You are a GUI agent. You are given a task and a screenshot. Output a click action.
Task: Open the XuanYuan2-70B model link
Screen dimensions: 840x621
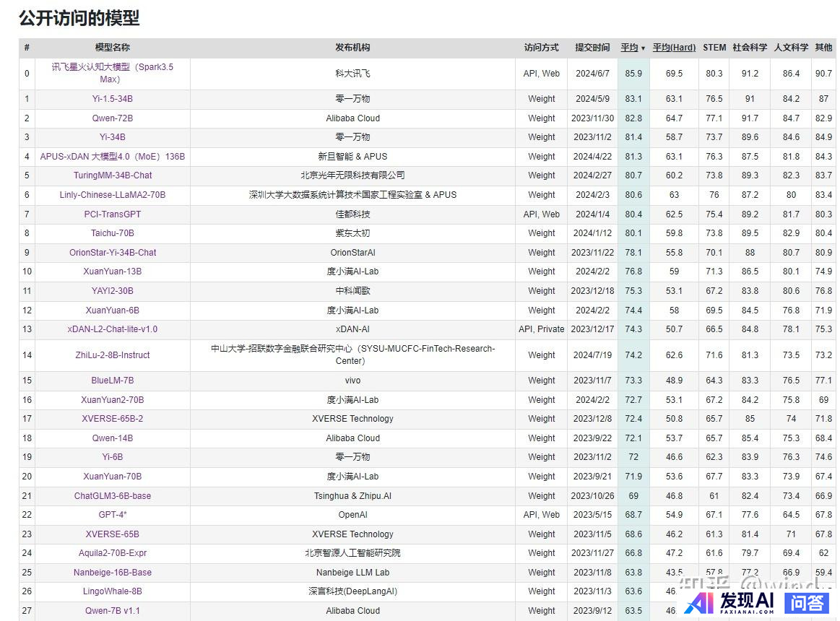click(x=113, y=400)
